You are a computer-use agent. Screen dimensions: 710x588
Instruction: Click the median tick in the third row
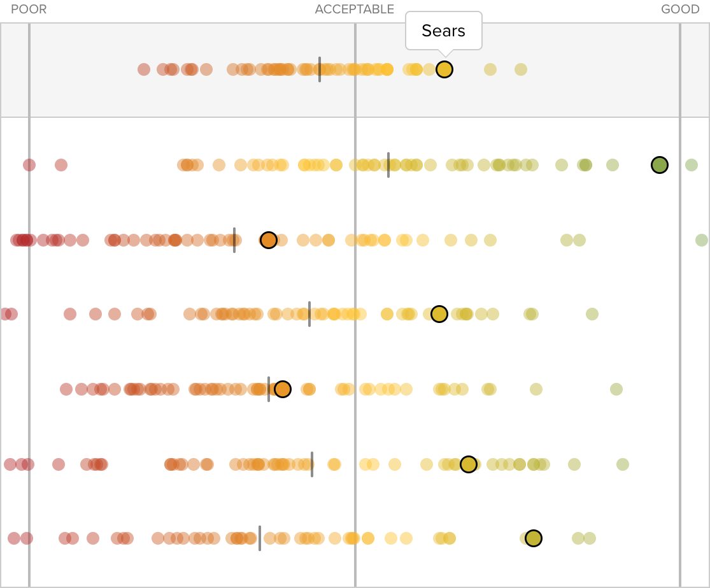(x=234, y=240)
